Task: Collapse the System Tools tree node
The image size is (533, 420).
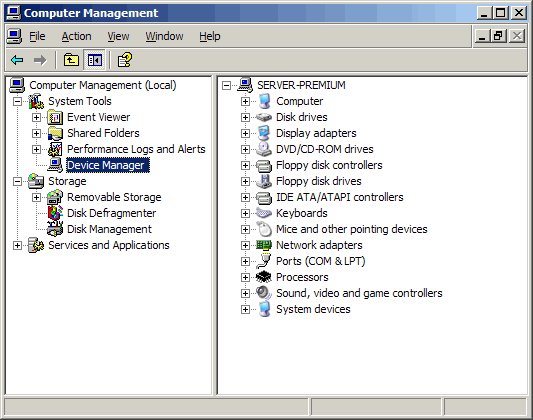Action: [17, 101]
